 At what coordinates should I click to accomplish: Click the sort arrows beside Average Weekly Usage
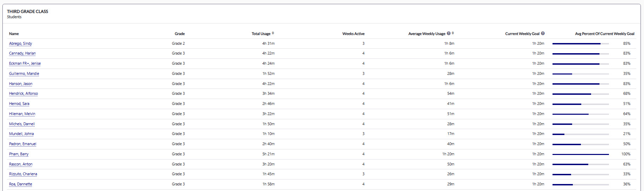[453, 33]
